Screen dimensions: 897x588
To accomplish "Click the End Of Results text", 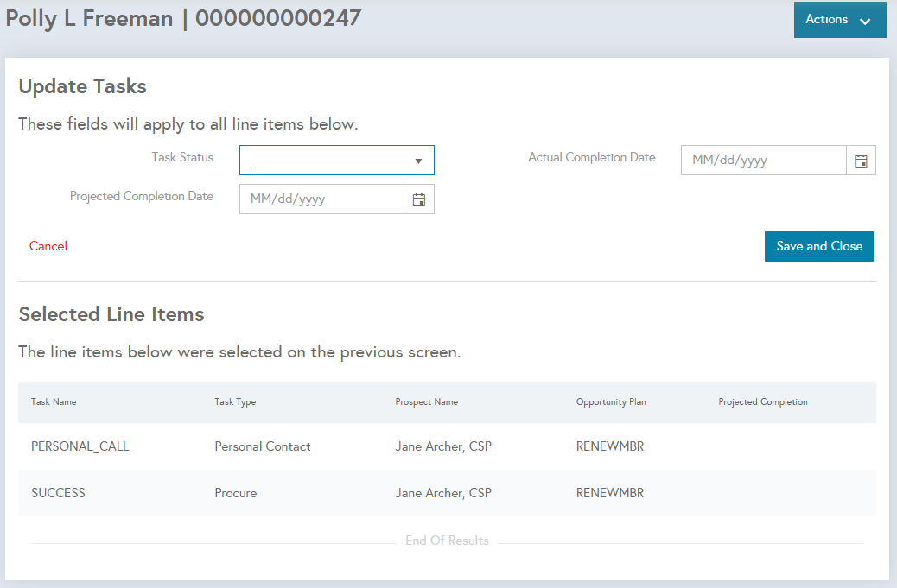I will tap(448, 541).
